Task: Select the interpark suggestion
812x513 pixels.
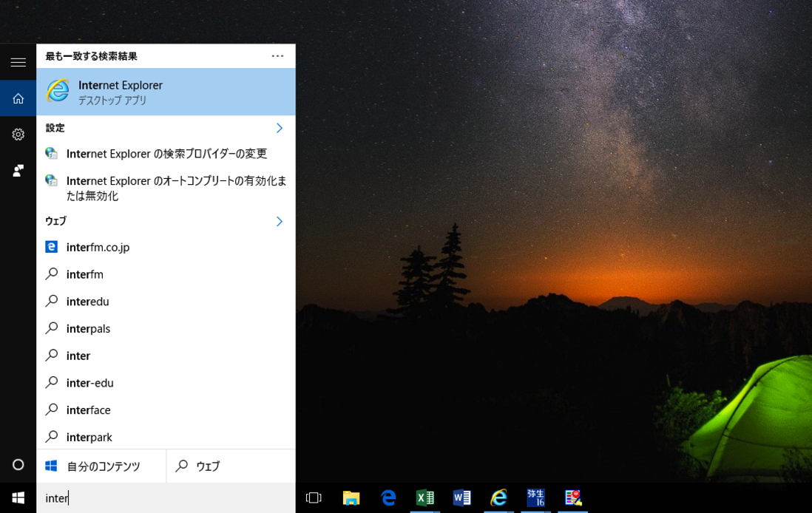Action: coord(166,437)
